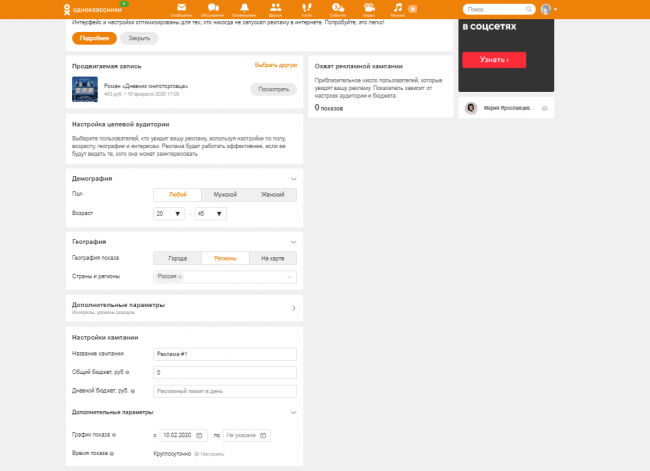Open the Страны и регионы dropdown
Viewport: 650px width, 471px height.
pyautogui.click(x=225, y=277)
